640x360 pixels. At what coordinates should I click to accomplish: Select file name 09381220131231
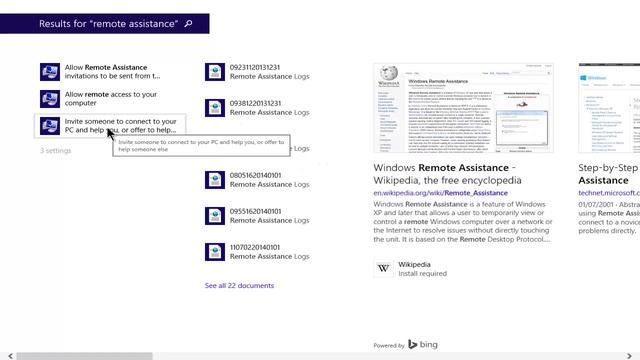click(x=255, y=103)
